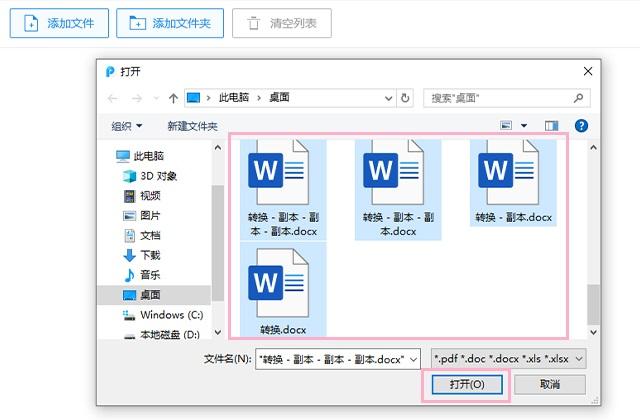Select 图片 in the navigation tree
The width and height of the screenshot is (640, 420).
coord(142,216)
